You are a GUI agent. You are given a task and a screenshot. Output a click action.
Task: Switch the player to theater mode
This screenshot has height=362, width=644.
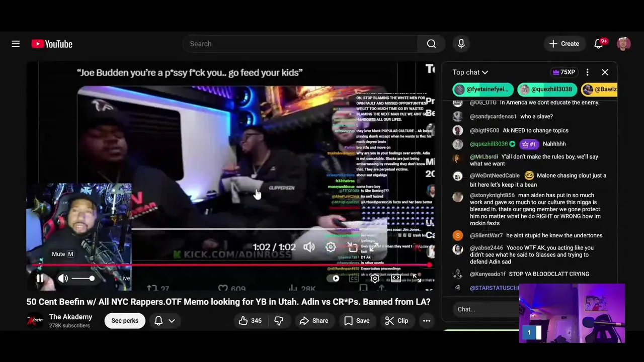coord(396,278)
